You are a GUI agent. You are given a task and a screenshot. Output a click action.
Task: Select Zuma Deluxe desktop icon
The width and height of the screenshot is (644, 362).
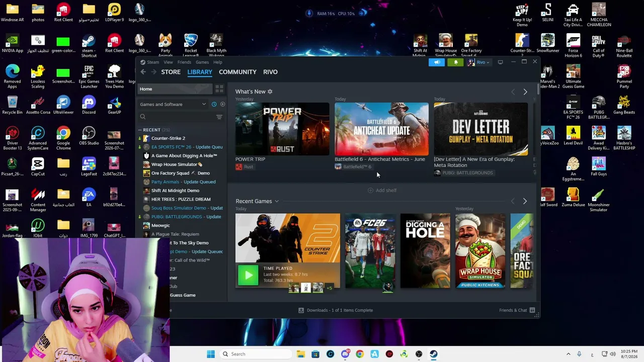573,198
